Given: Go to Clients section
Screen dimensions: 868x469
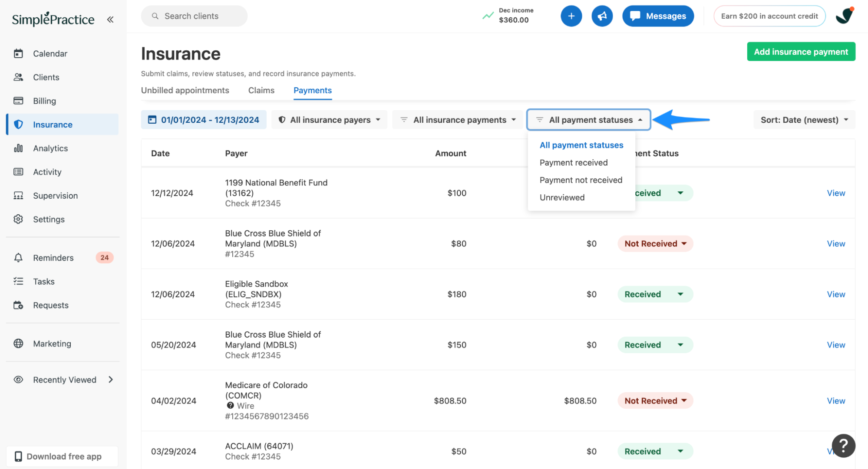Looking at the screenshot, I should tap(46, 77).
